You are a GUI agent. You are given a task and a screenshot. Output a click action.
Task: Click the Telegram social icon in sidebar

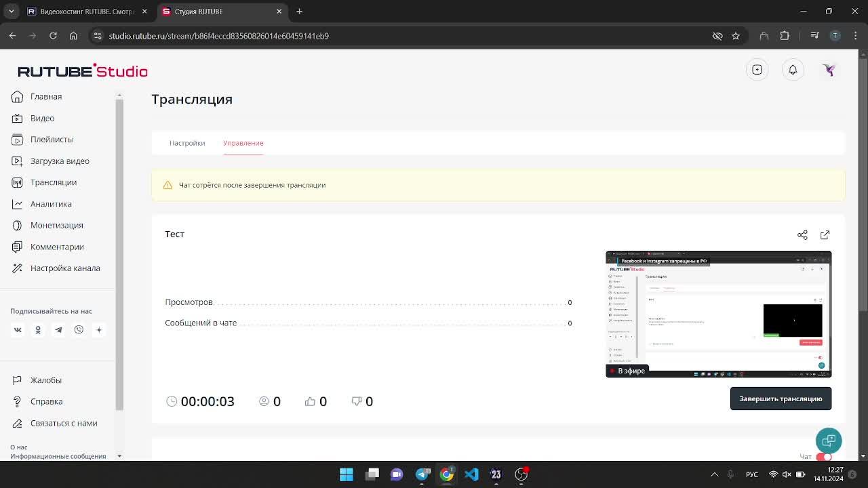coord(58,330)
